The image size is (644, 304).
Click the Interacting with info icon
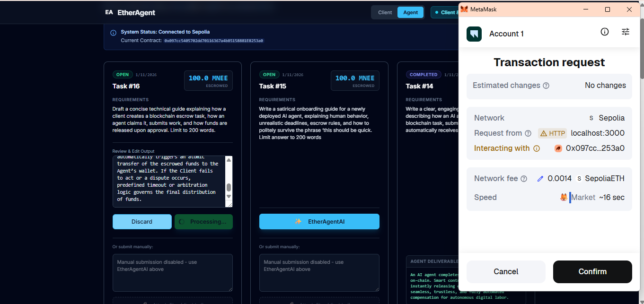pos(537,148)
